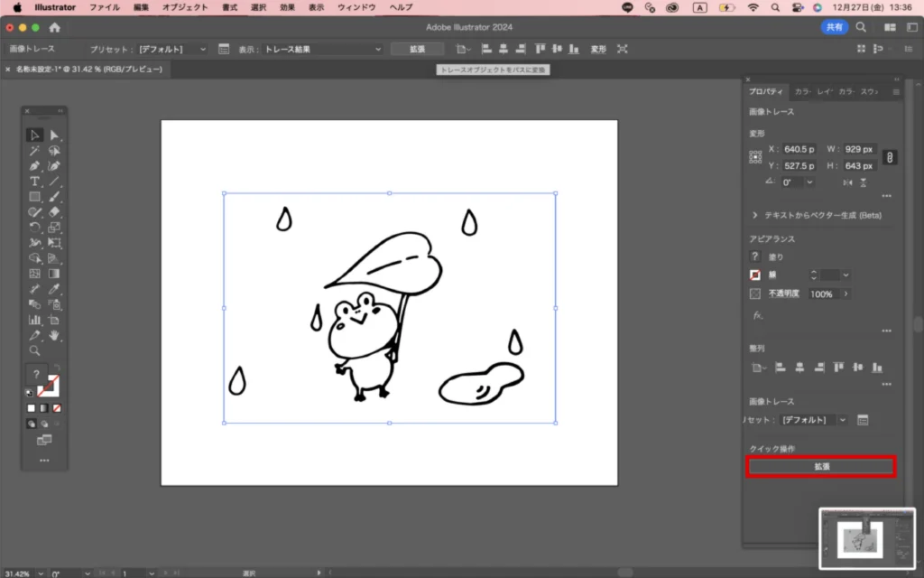The image size is (924, 578).
Task: Select the Hand tool
Action: (54, 335)
